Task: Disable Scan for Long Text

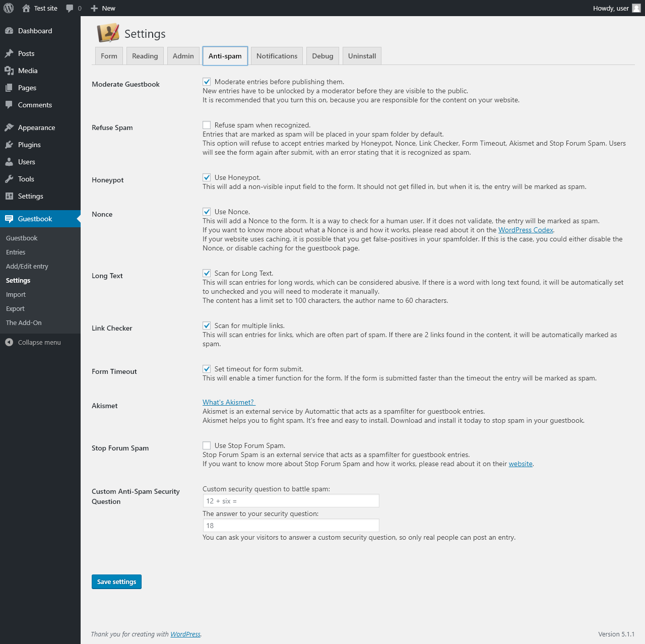Action: 207,273
